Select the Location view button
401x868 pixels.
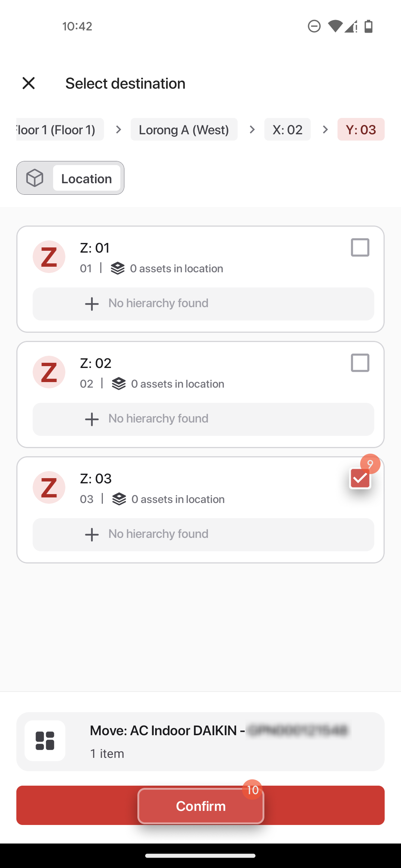pyautogui.click(x=87, y=178)
